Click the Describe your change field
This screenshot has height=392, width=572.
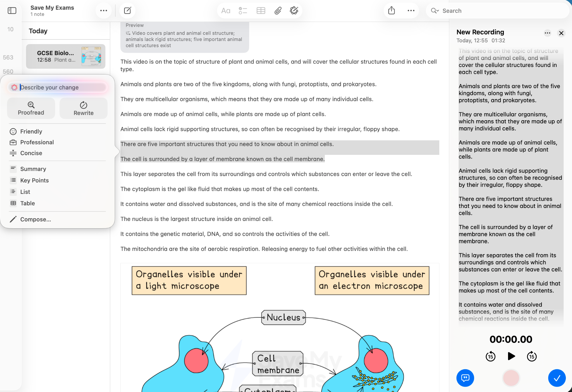click(x=57, y=87)
